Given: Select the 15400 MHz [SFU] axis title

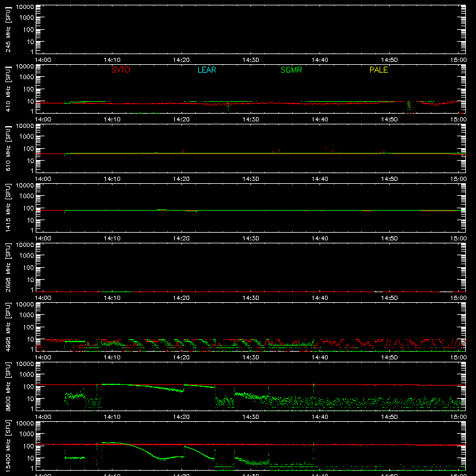Looking at the screenshot, I should (8, 446).
